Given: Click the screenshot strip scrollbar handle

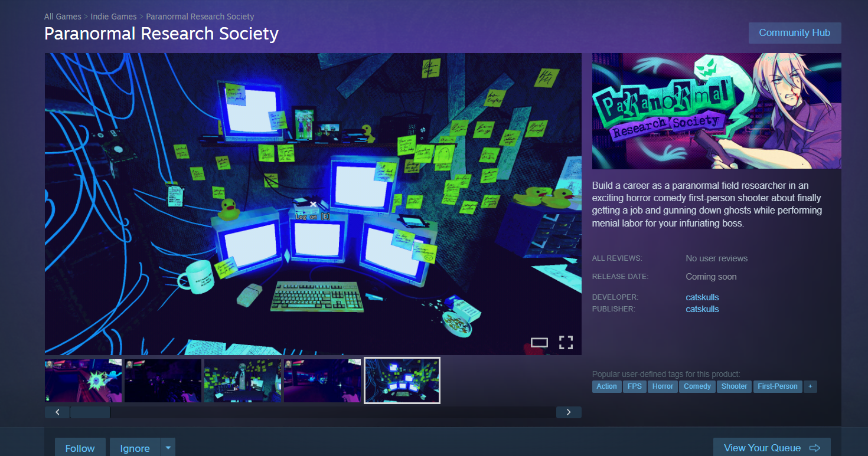Looking at the screenshot, I should pyautogui.click(x=90, y=412).
